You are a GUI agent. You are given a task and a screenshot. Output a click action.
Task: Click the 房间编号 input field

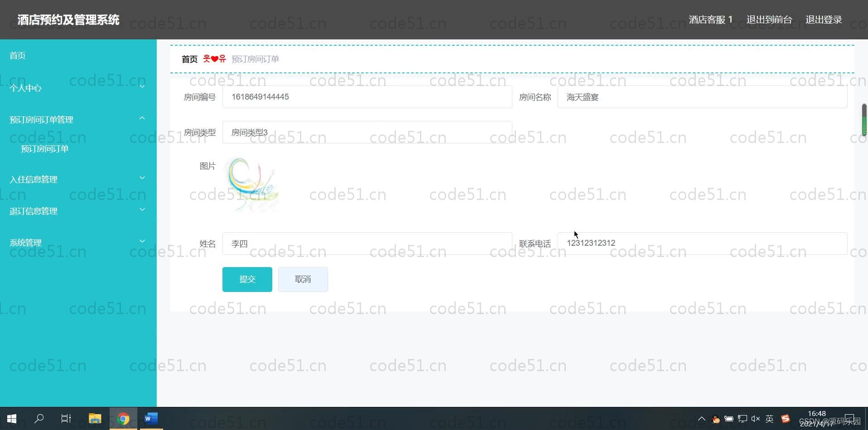[x=367, y=97]
